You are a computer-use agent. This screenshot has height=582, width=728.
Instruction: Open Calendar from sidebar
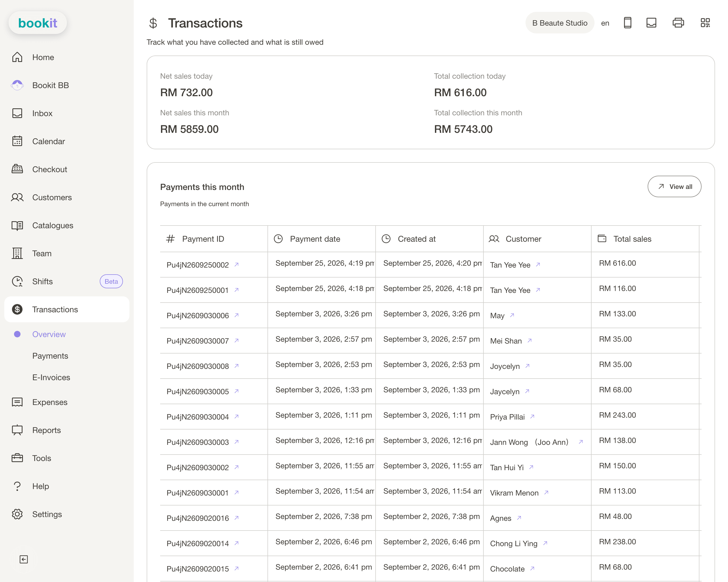pos(67,141)
